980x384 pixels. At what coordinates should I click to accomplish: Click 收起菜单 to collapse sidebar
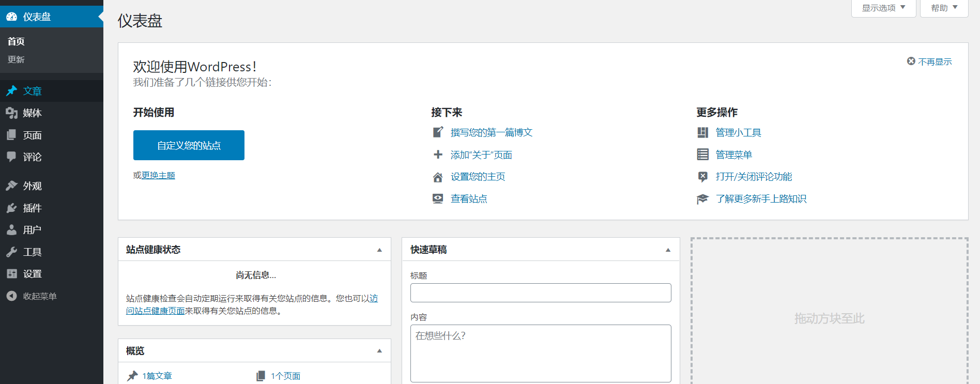pos(40,296)
